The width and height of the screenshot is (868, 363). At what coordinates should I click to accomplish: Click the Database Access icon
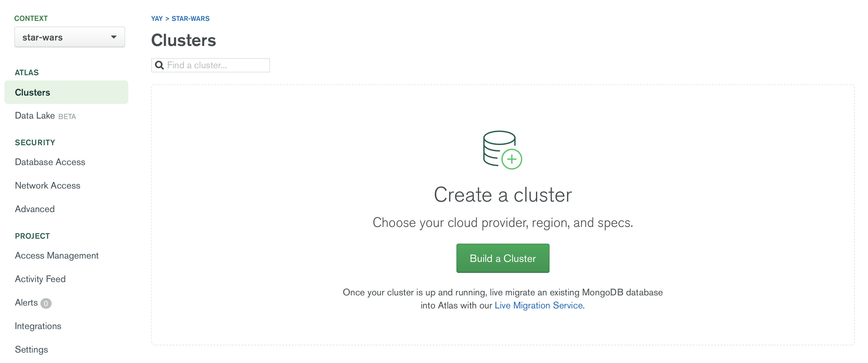tap(50, 162)
